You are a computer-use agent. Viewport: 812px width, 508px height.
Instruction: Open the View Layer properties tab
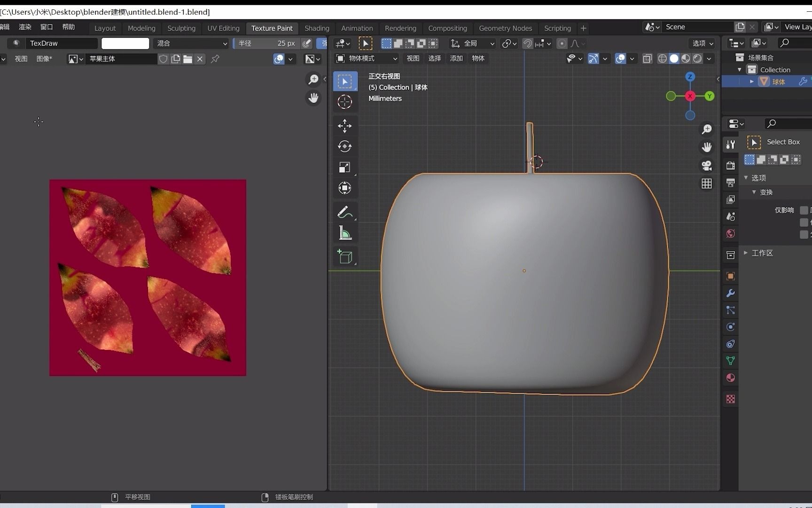pos(731,199)
